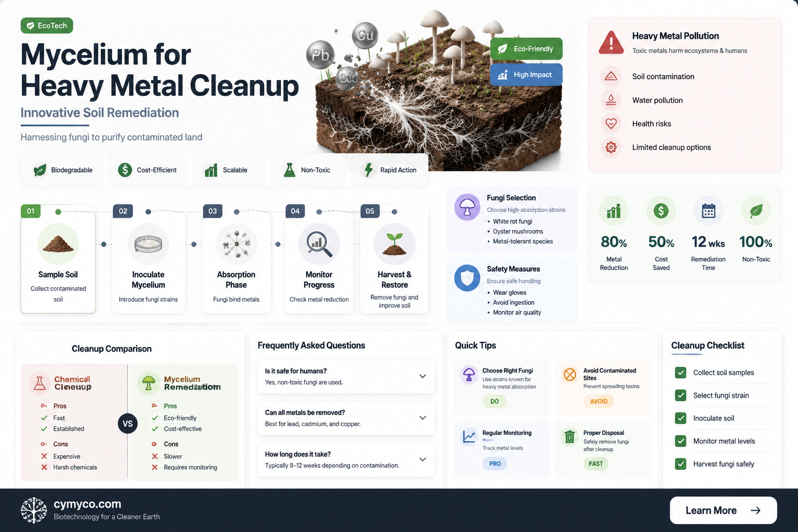Click the Water pollution droplet icon

(611, 100)
